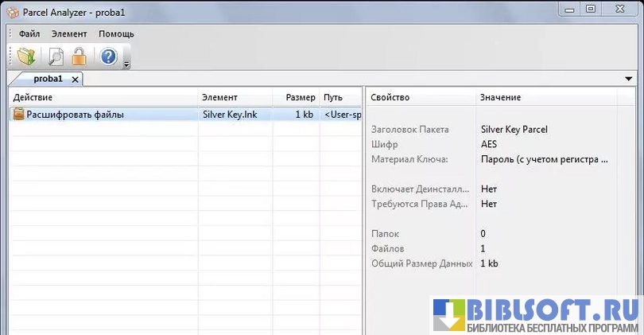Click the Parcel Analyzer title bar icon
The width and height of the screenshot is (644, 335).
(x=13, y=9)
